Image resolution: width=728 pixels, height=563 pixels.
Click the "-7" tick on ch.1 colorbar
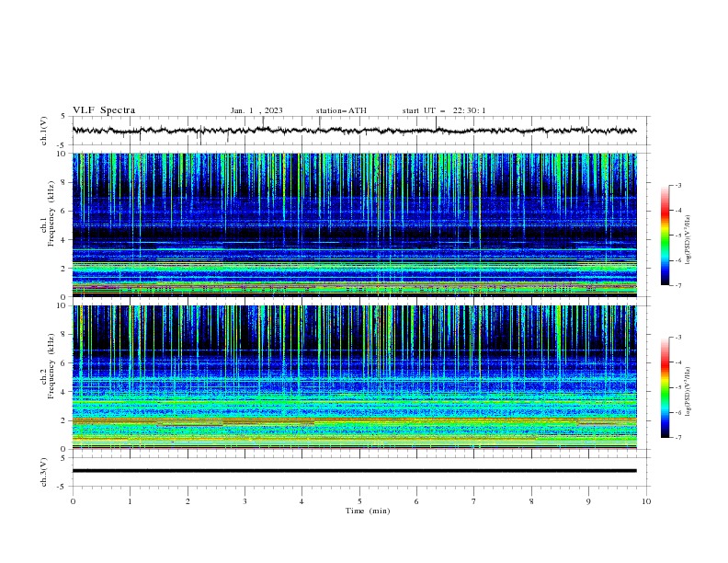point(678,285)
